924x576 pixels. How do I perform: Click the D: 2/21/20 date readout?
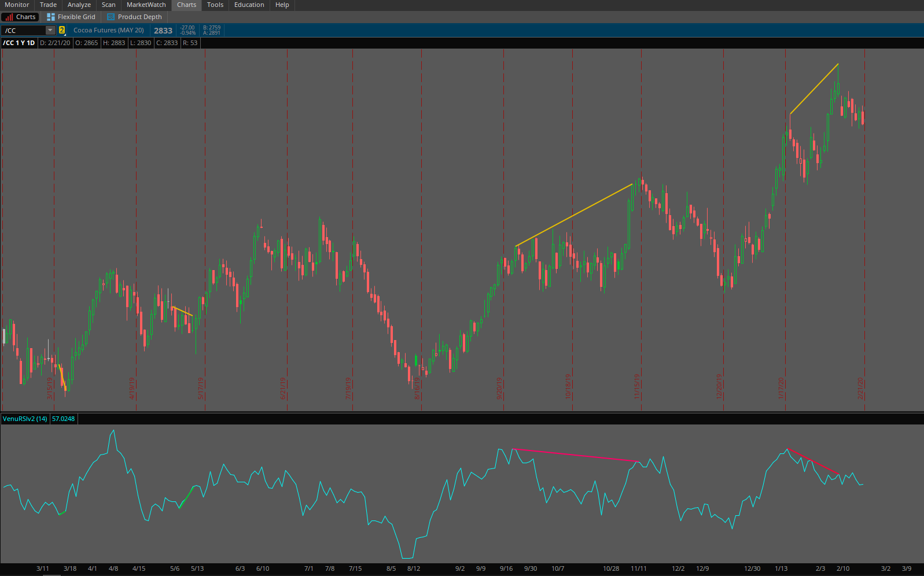coord(55,43)
